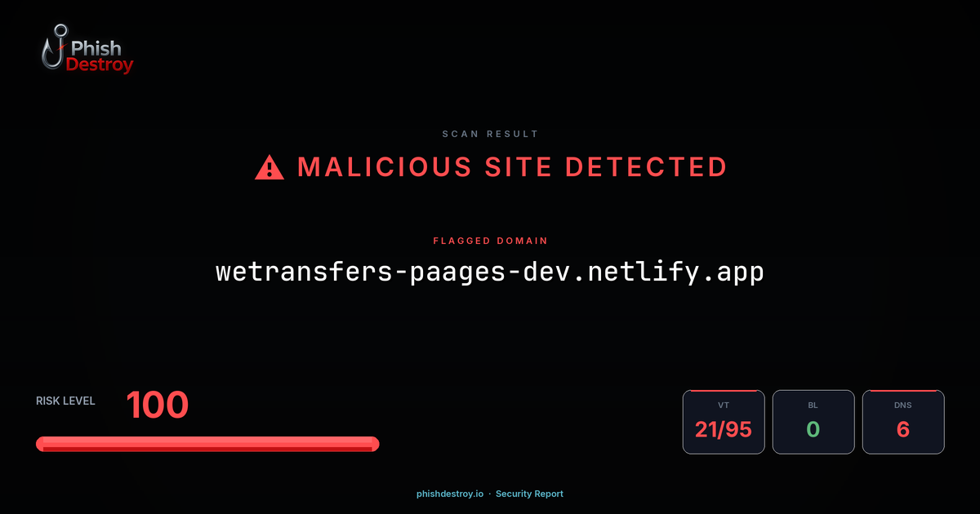Click the DNS label in stats card
The image size is (980, 514).
click(903, 405)
